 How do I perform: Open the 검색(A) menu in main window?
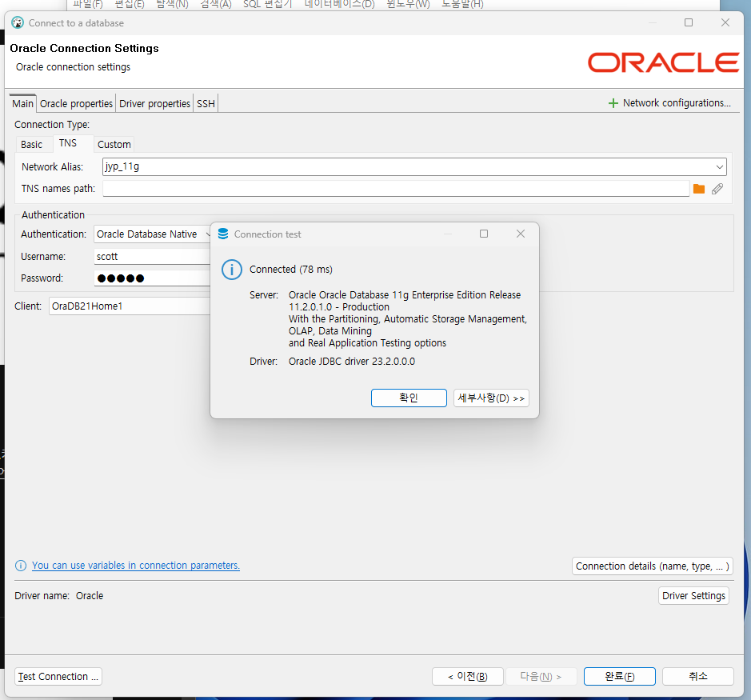216,4
